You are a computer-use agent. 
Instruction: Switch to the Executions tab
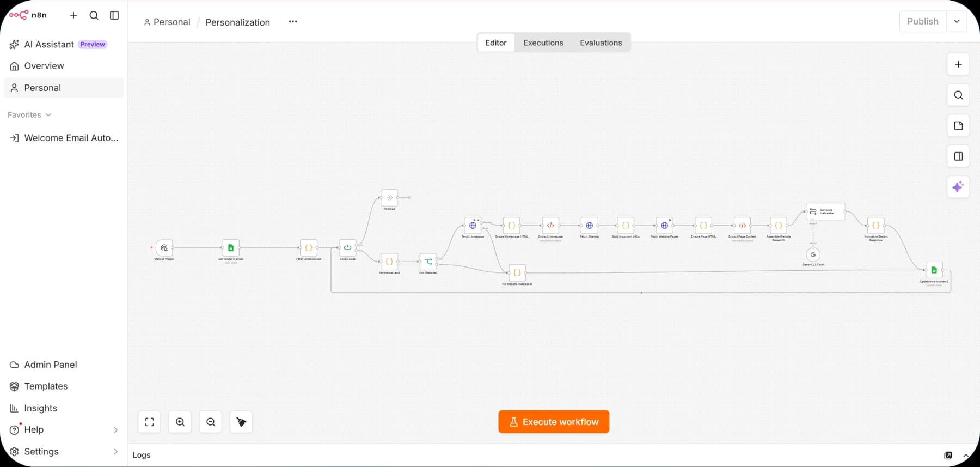543,43
